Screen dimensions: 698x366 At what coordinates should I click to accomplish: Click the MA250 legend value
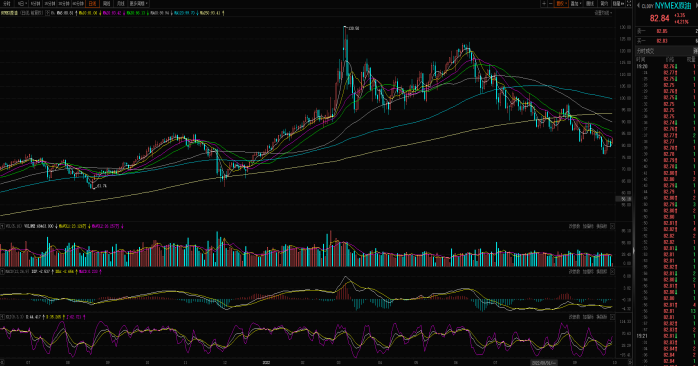click(x=211, y=13)
